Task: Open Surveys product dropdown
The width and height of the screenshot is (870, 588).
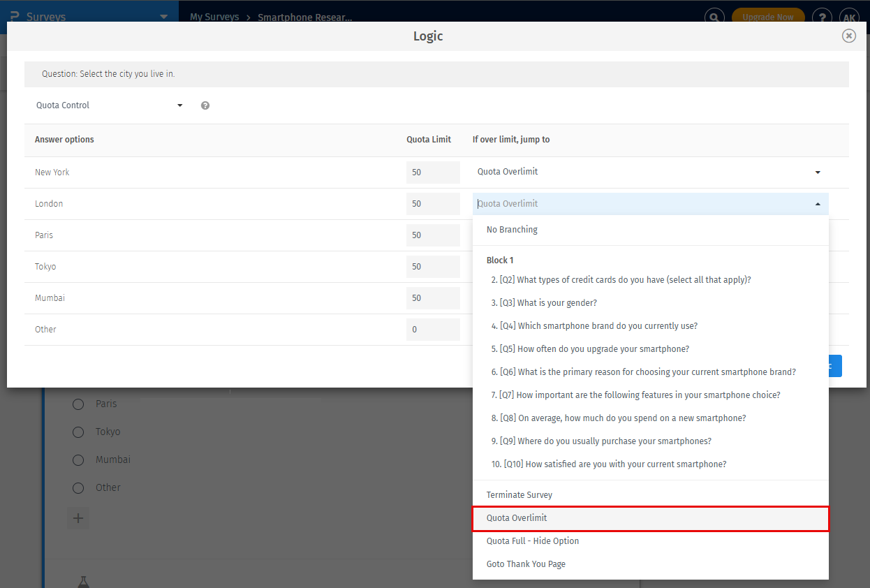Action: [x=89, y=17]
